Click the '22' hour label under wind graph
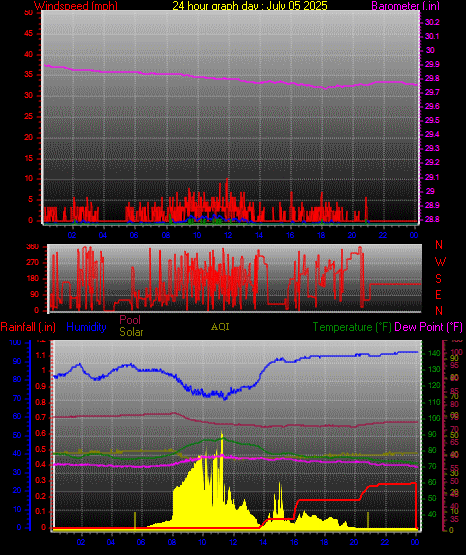Viewport: 466px width, 555px height. 383,235
